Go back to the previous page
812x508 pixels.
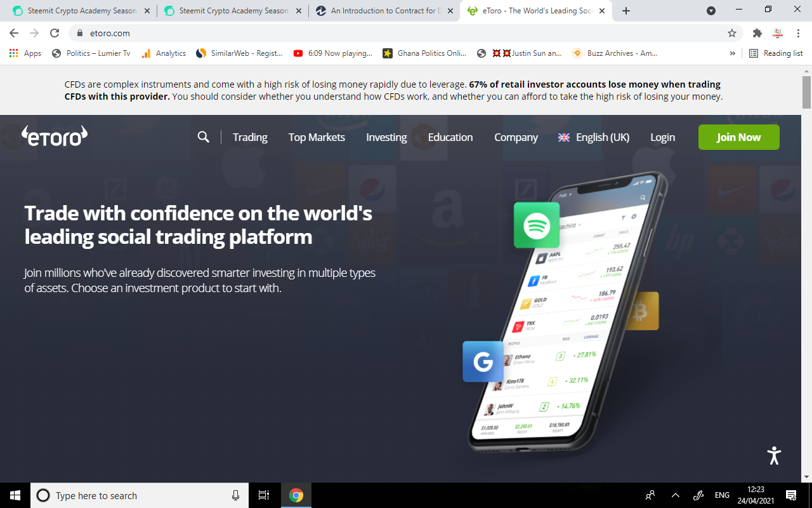(x=14, y=33)
